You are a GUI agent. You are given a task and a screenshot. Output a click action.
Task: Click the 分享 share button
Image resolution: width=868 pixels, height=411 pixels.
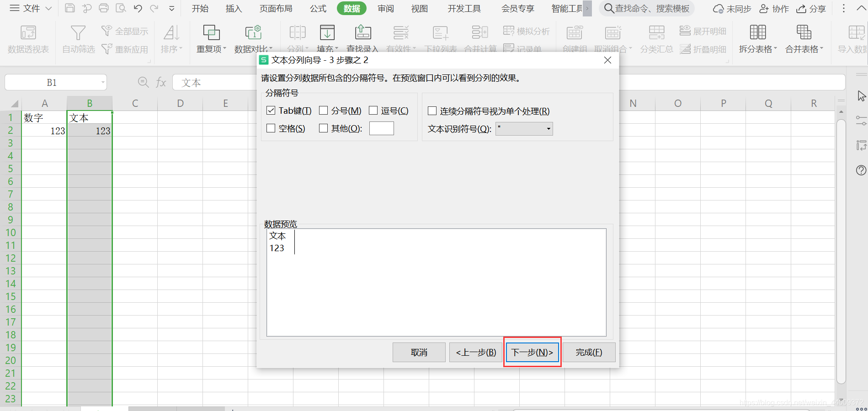point(811,9)
